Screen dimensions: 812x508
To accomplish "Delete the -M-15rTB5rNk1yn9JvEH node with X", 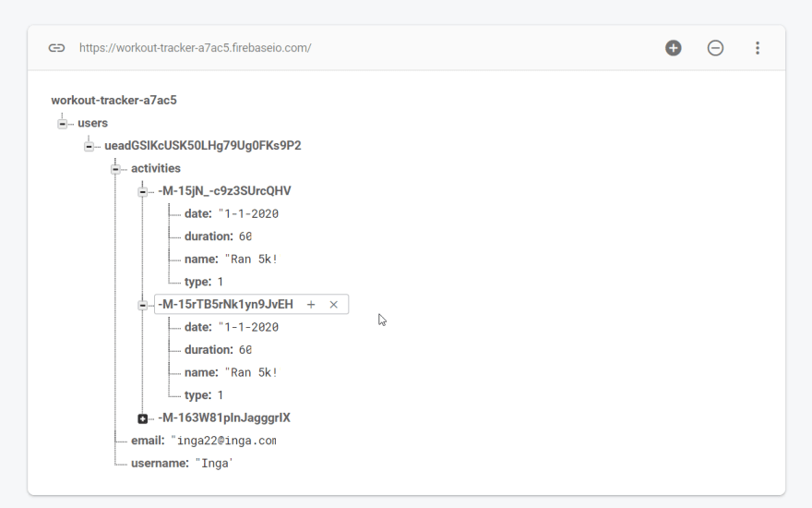I will [x=333, y=305].
